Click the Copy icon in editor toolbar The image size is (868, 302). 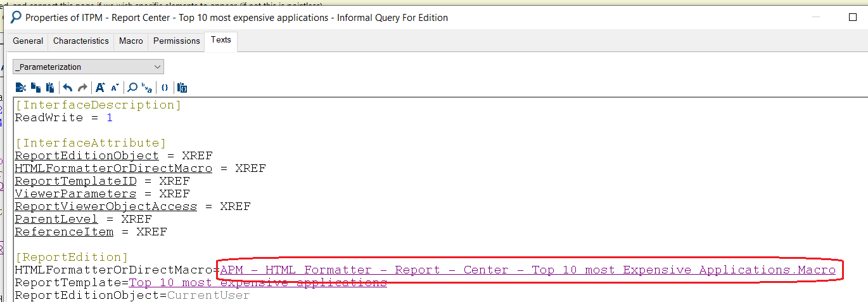coord(35,88)
